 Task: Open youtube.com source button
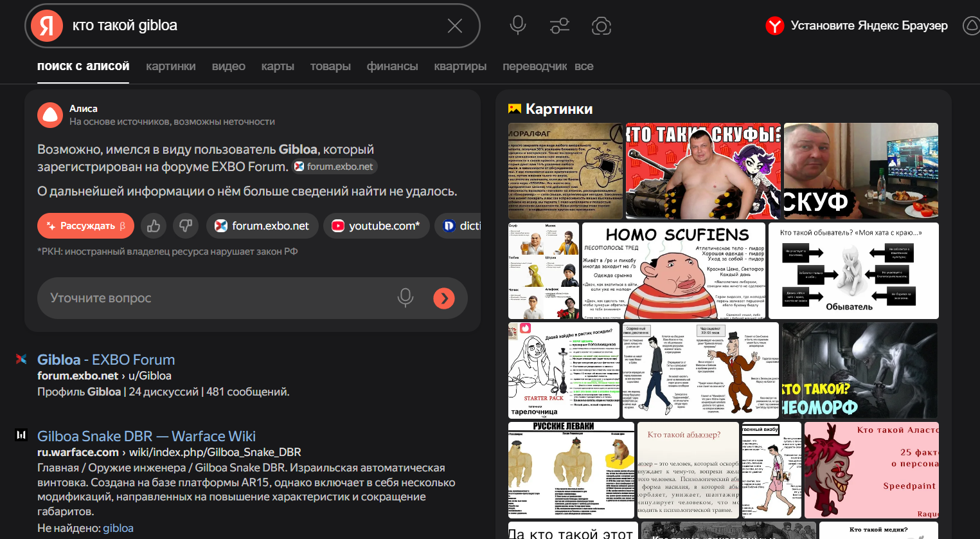(x=376, y=226)
